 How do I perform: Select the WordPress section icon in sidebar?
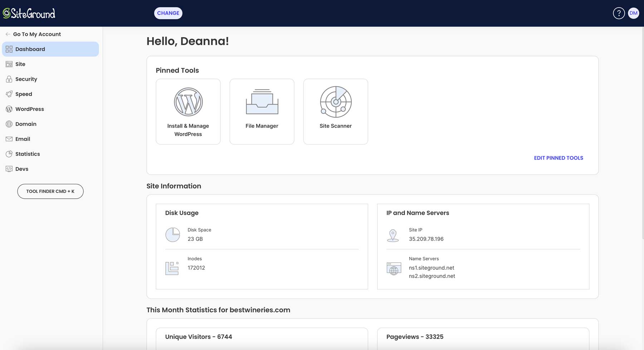click(9, 109)
